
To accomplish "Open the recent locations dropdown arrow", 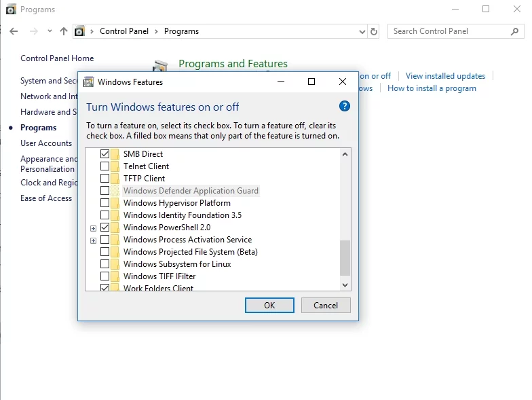I will click(x=50, y=31).
